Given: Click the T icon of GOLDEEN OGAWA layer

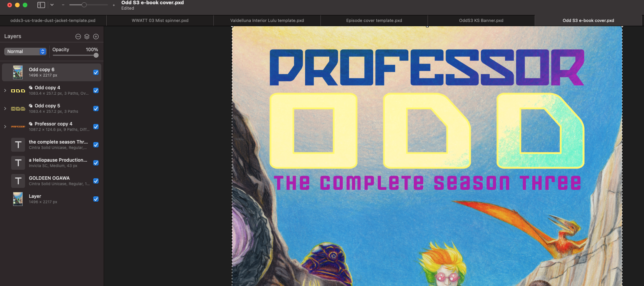Looking at the screenshot, I should point(18,181).
